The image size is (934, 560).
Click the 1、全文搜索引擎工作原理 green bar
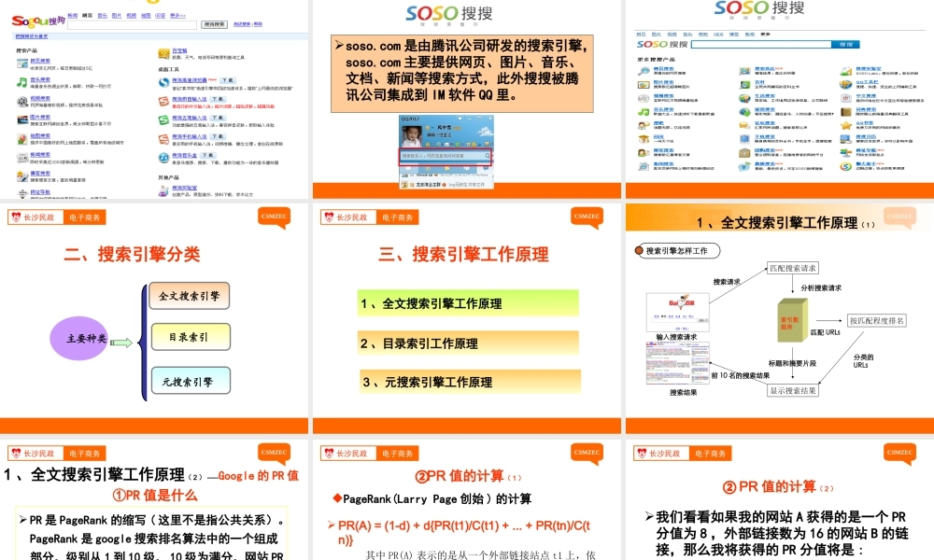click(468, 303)
